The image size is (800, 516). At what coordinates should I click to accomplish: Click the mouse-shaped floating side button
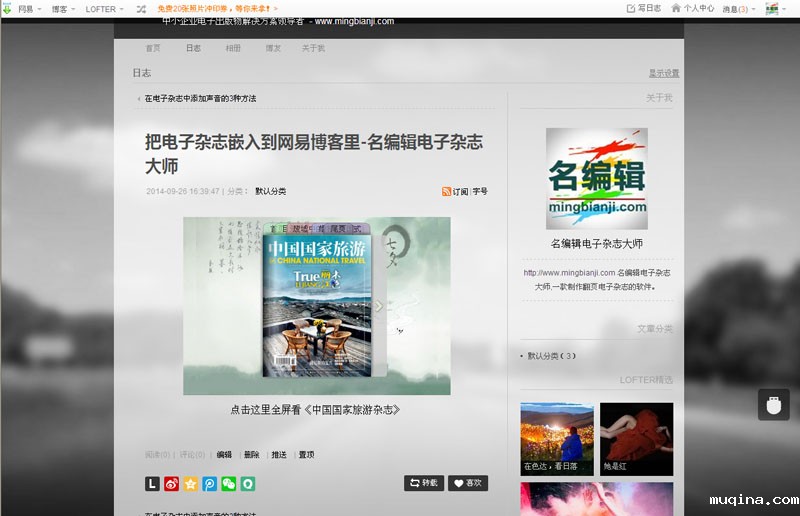tap(773, 405)
